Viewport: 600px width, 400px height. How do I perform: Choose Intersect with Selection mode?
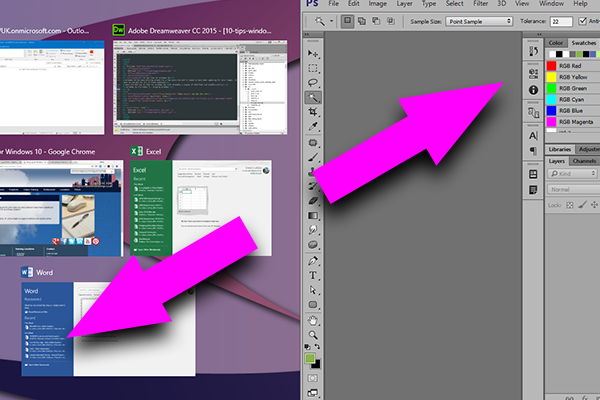coord(391,21)
